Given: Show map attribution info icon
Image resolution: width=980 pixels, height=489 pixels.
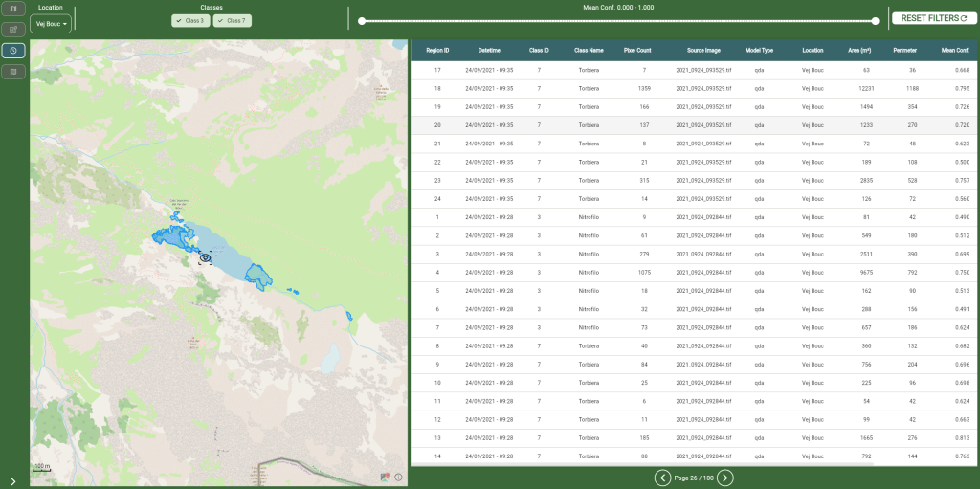Looking at the screenshot, I should click(398, 476).
